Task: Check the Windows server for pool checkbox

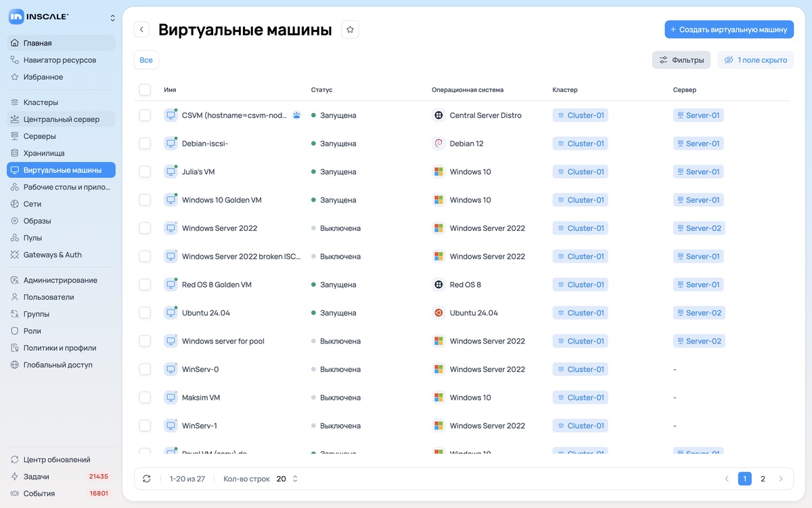Action: tap(145, 341)
